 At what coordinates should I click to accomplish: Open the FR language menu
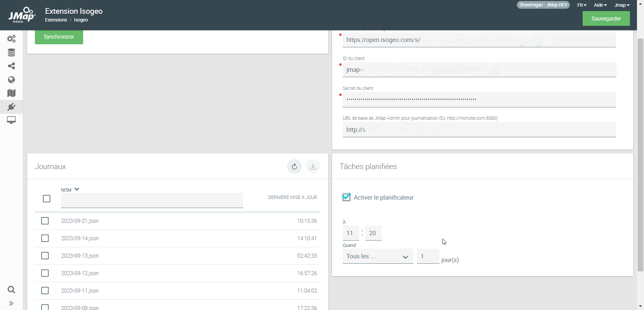[x=582, y=5]
